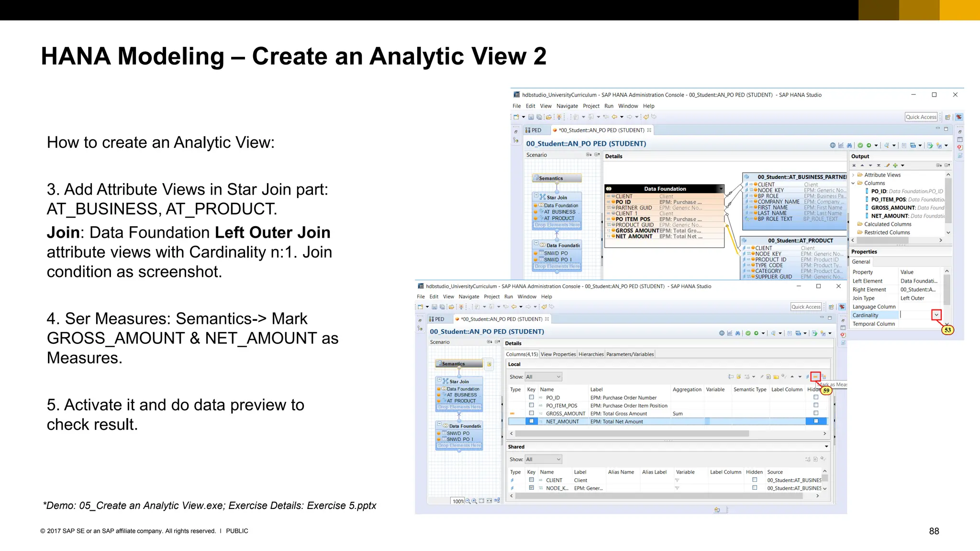Viewport: 980px width, 551px height.
Task: Open the Show dropdown in the Local section
Action: coord(543,377)
